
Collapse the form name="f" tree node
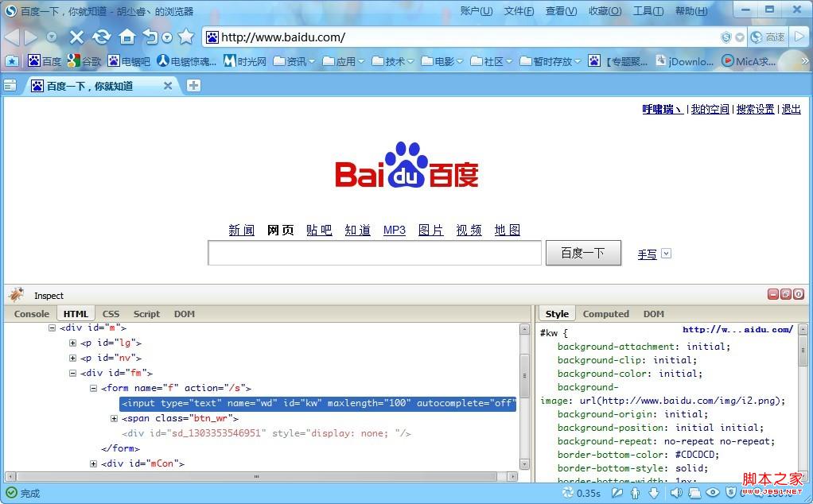94,388
